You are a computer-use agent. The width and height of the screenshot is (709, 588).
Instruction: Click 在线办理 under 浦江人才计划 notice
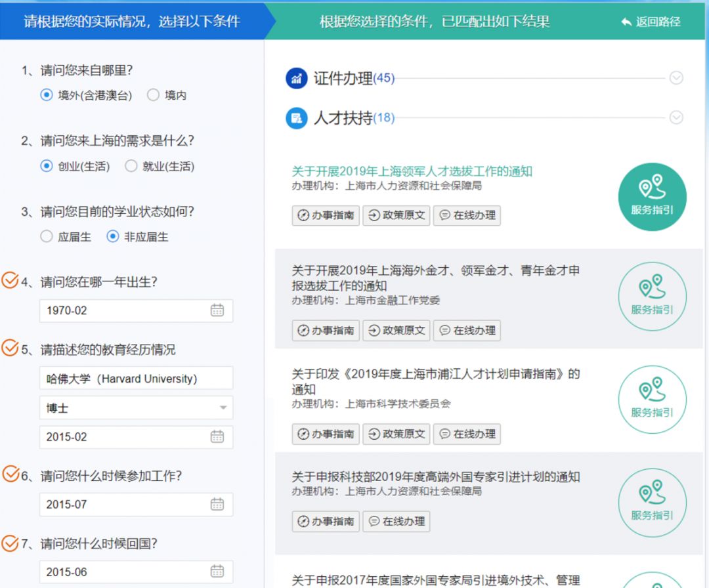(467, 434)
